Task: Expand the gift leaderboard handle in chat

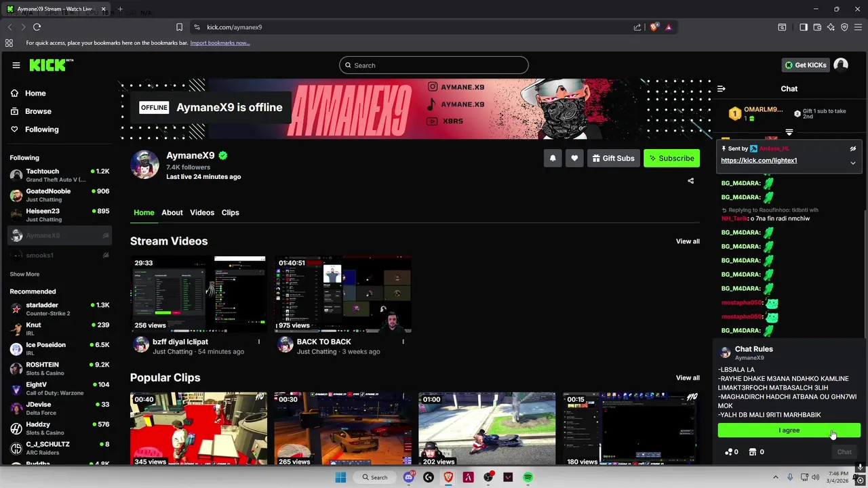Action: click(x=789, y=132)
